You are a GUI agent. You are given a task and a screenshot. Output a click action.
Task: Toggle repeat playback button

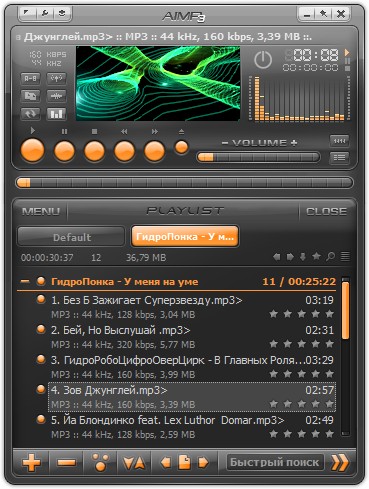[x=30, y=114]
